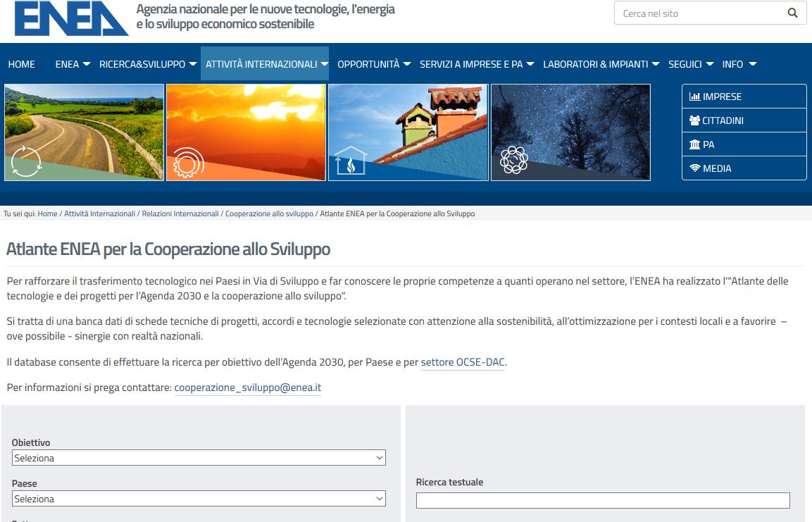Click the arrow next to LABORATORI & IMPIANTI
The width and height of the screenshot is (812, 522).
tap(656, 64)
